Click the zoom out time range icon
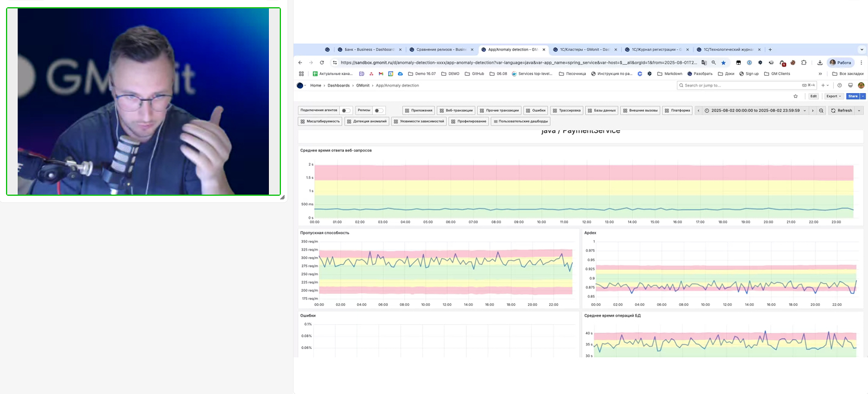 pyautogui.click(x=821, y=111)
